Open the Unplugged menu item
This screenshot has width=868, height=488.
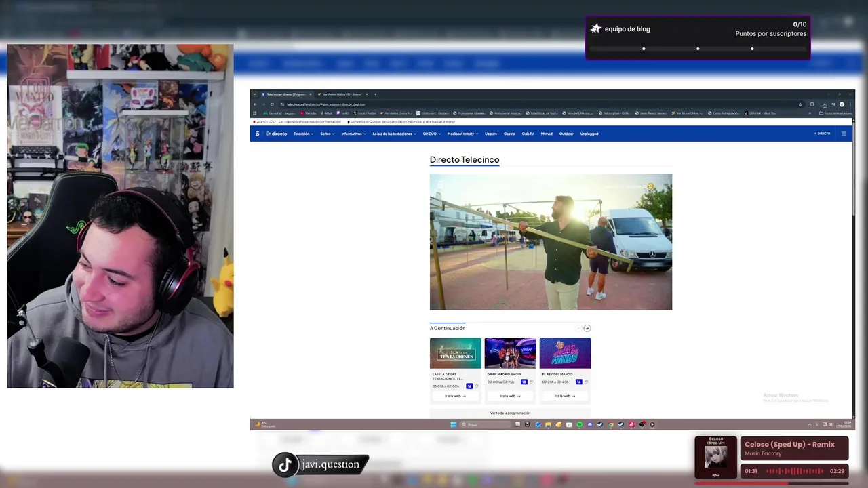[x=589, y=134]
